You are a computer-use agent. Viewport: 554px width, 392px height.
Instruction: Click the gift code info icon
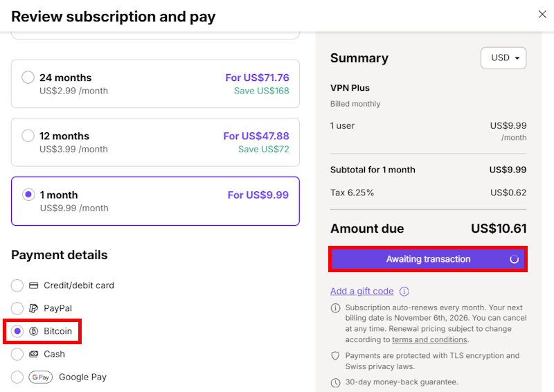(x=404, y=292)
